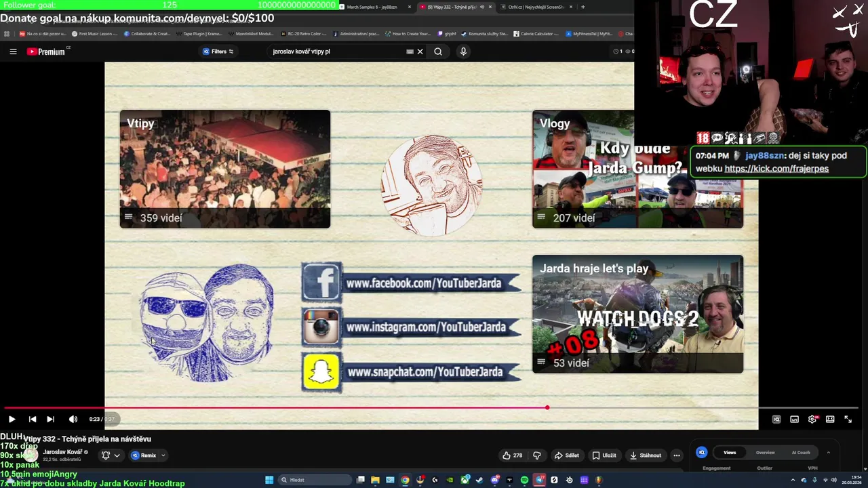Viewport: 868px width, 488px height.
Task: Open Task View on taskbar
Action: click(361, 480)
